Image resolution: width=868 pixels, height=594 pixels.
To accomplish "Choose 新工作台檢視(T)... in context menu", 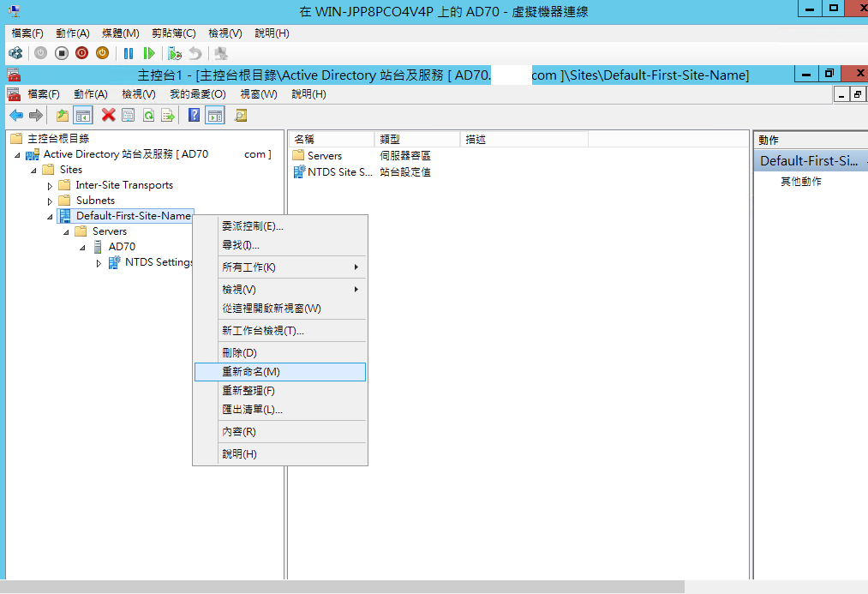I will point(280,331).
